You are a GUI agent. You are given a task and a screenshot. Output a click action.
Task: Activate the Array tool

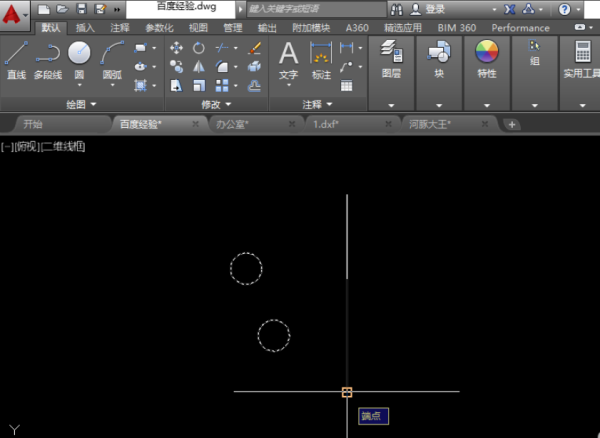pyautogui.click(x=222, y=86)
